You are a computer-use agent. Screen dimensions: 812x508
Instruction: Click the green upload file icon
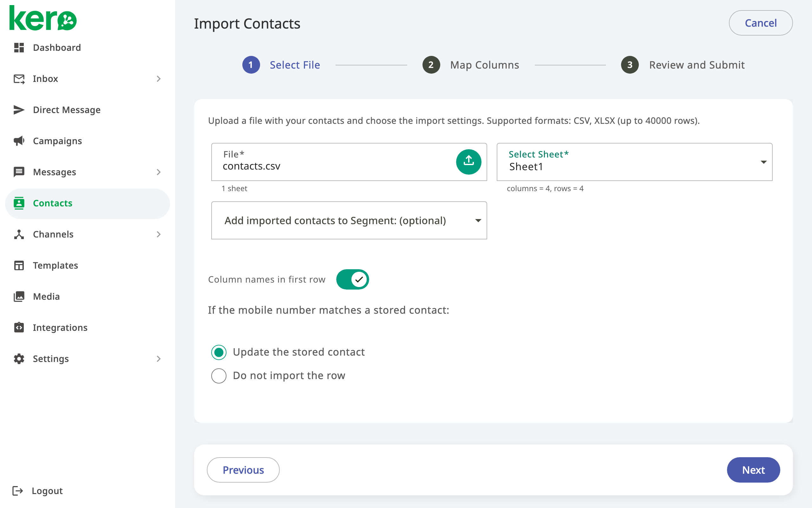coord(468,162)
